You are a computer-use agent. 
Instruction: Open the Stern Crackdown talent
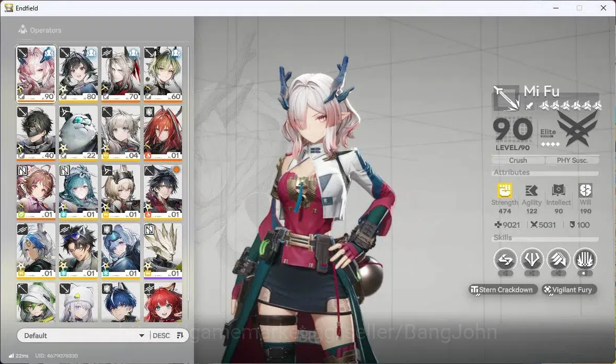(503, 290)
